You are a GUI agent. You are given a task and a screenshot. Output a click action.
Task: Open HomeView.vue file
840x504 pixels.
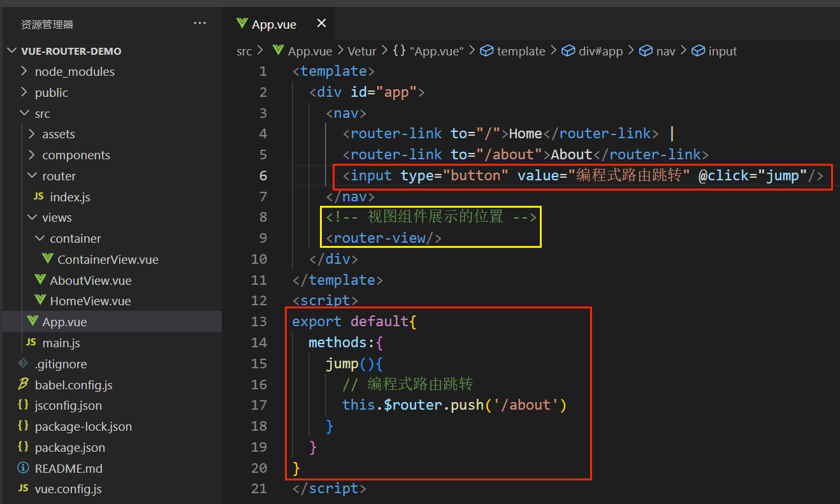[x=90, y=301]
